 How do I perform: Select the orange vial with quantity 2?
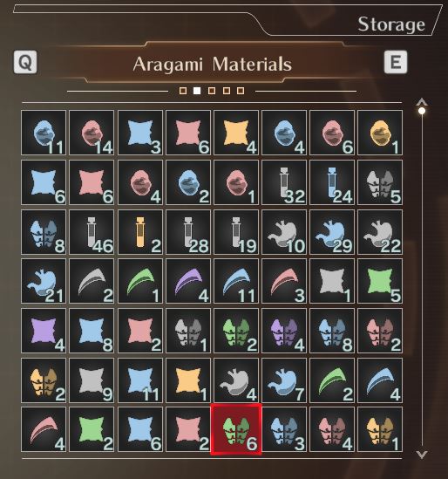click(x=140, y=232)
